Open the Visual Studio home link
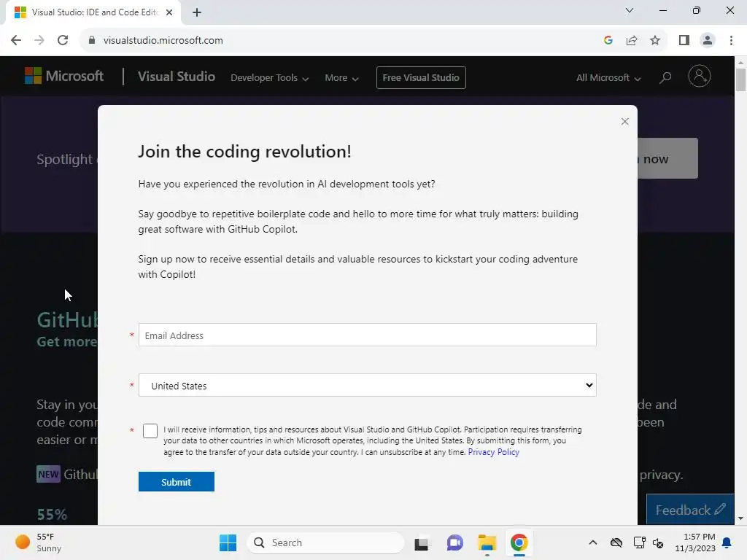Image resolution: width=747 pixels, height=560 pixels. (x=177, y=77)
